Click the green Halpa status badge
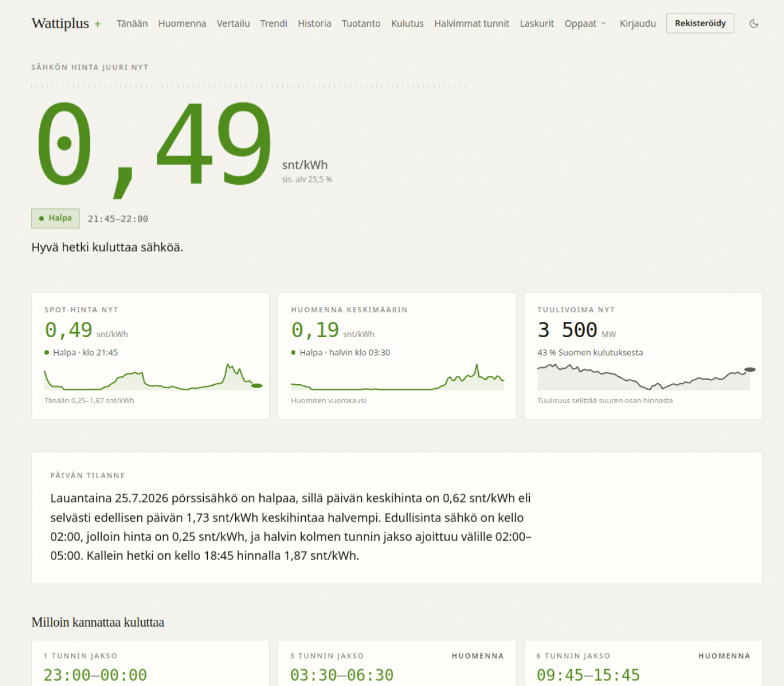784x686 pixels. 55,218
